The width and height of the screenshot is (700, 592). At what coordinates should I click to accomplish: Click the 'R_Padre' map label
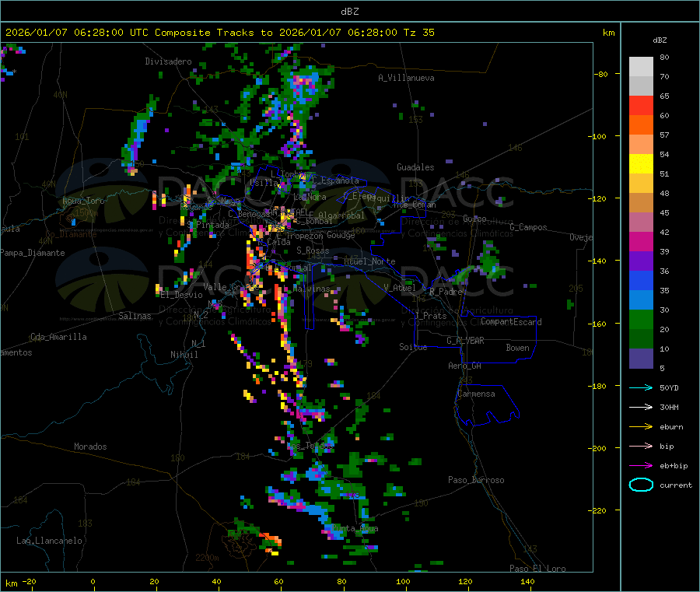[446, 292]
